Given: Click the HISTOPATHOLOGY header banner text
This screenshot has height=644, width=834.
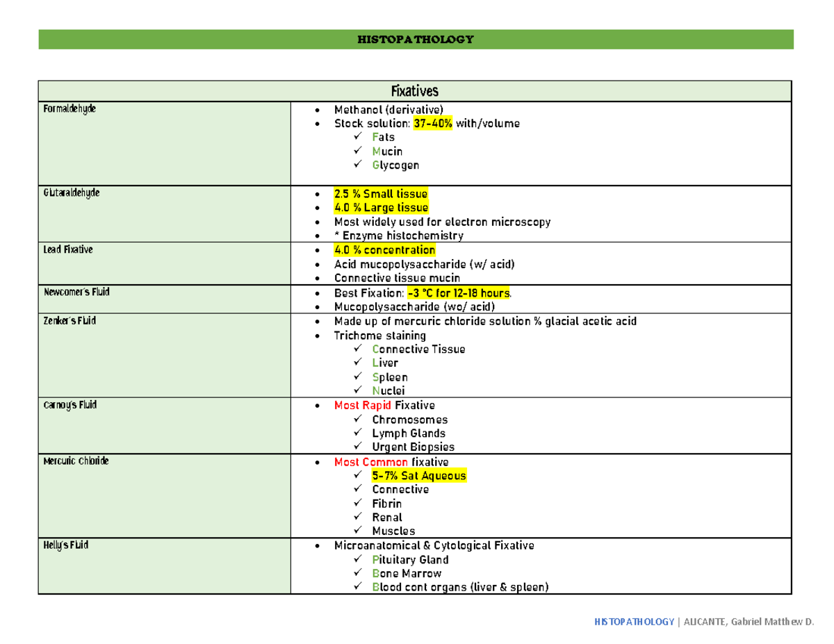Looking at the screenshot, I should (x=416, y=39).
